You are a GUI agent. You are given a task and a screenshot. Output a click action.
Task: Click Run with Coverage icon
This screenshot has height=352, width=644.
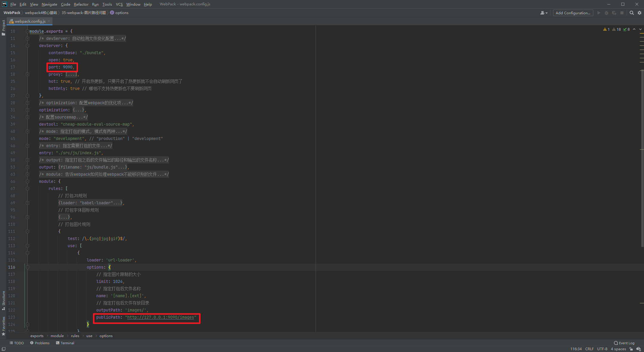click(614, 13)
